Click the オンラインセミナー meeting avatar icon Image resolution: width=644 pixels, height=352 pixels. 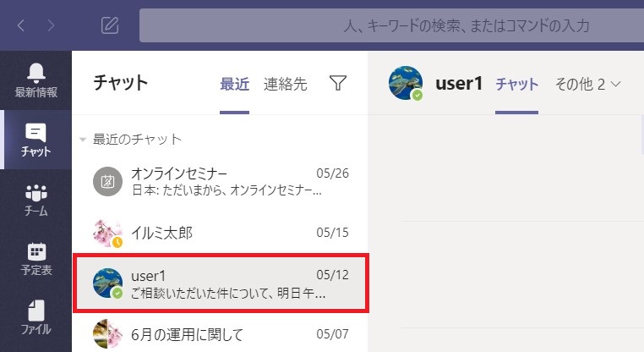point(107,181)
